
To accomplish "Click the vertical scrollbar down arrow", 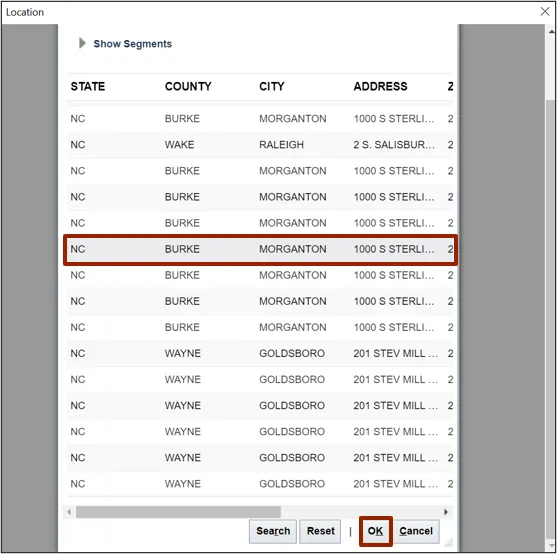I will (x=551, y=545).
